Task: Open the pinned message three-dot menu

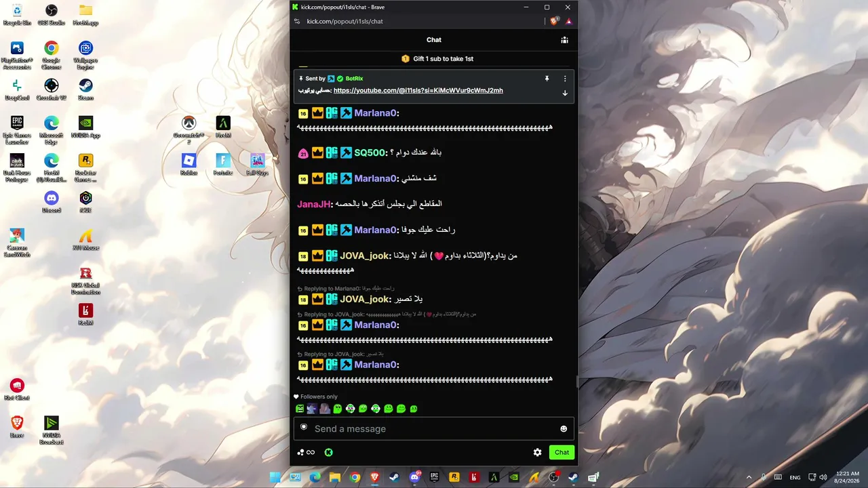Action: (565, 79)
